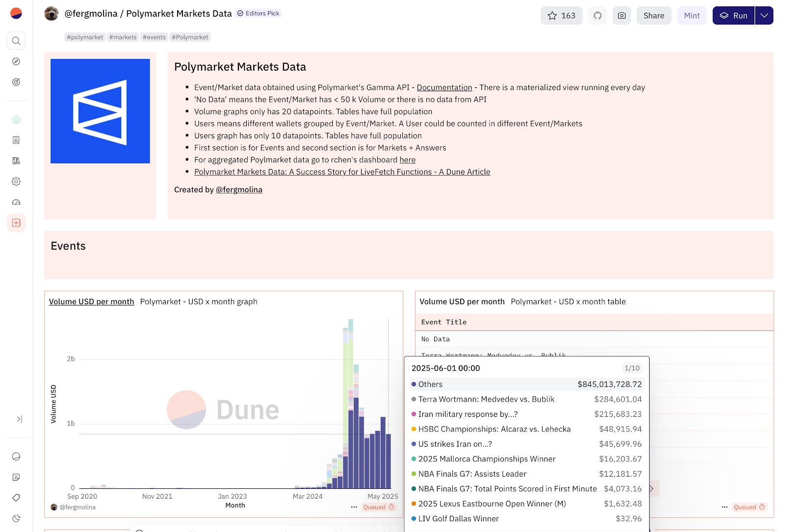Select the #markets tag
This screenshot has width=785, height=532.
click(x=123, y=37)
